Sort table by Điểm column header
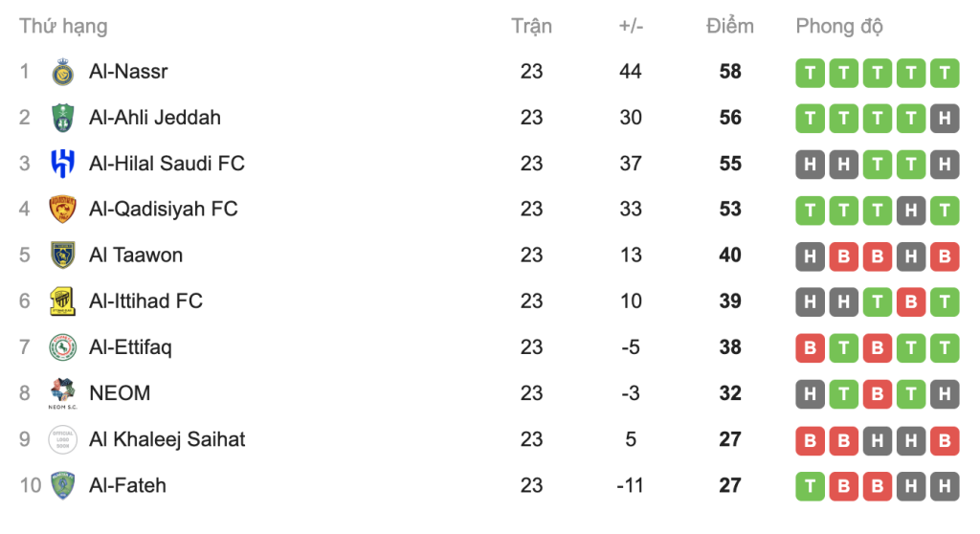This screenshot has height=534, width=980. click(x=729, y=26)
